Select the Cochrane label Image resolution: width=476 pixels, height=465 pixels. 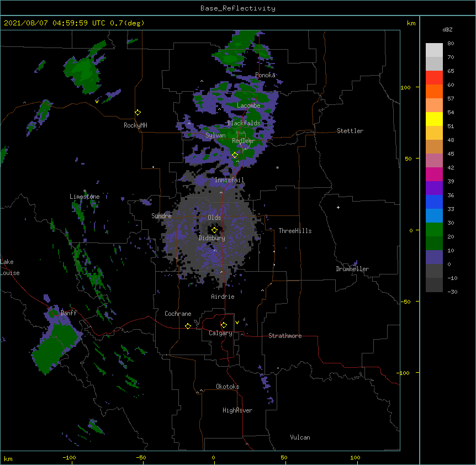(x=178, y=314)
